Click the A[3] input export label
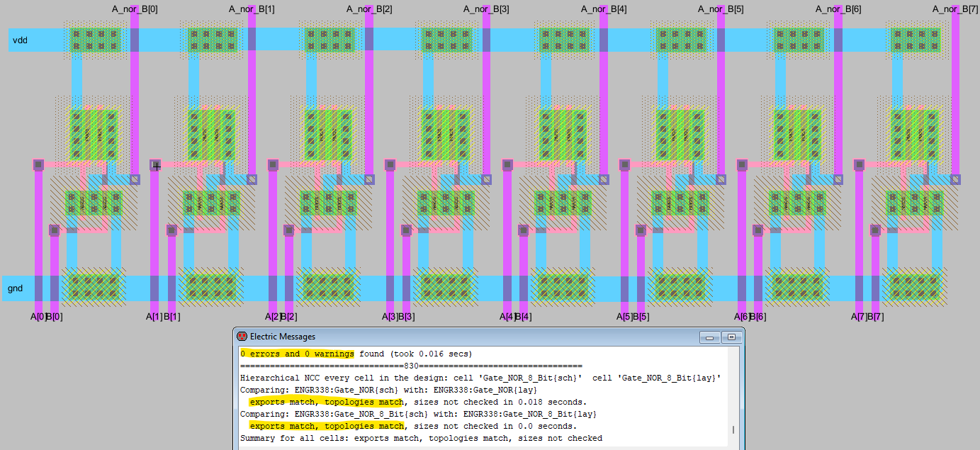Screen dimensions: 980x450 (x=389, y=317)
